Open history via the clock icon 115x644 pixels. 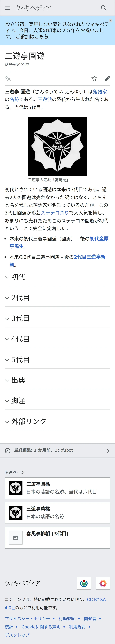click(8, 451)
